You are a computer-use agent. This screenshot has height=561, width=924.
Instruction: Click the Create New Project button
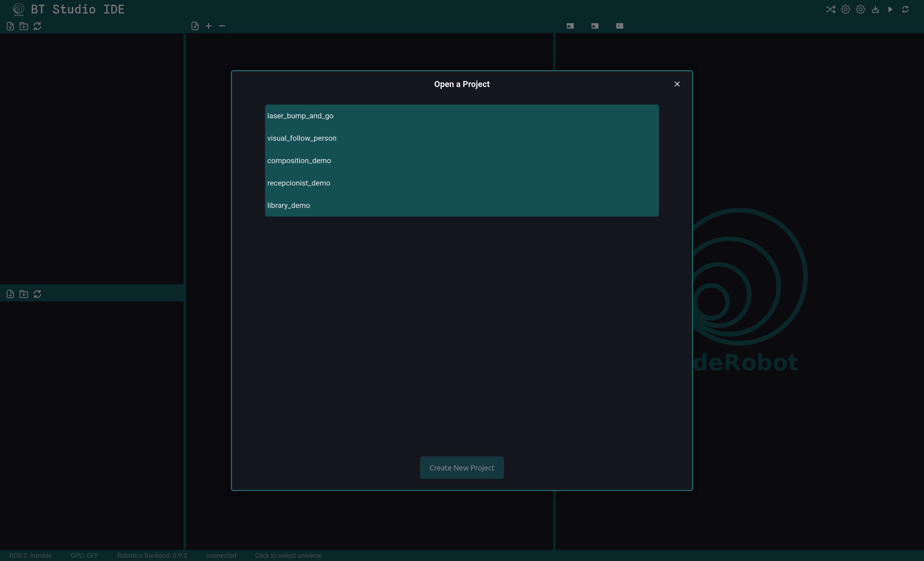click(462, 468)
